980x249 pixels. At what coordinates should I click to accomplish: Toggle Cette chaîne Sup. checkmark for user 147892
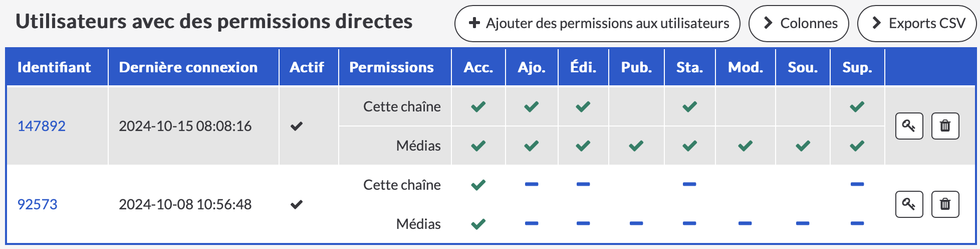click(x=857, y=106)
